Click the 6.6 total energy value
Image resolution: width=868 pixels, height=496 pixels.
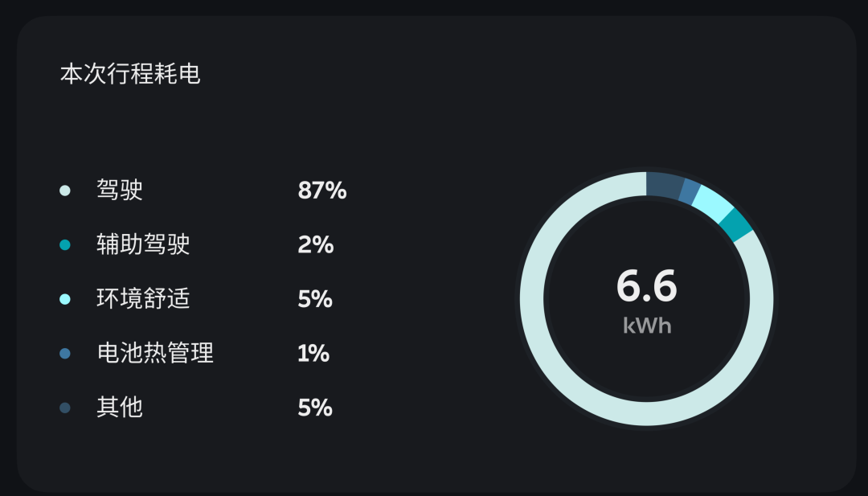tap(647, 285)
